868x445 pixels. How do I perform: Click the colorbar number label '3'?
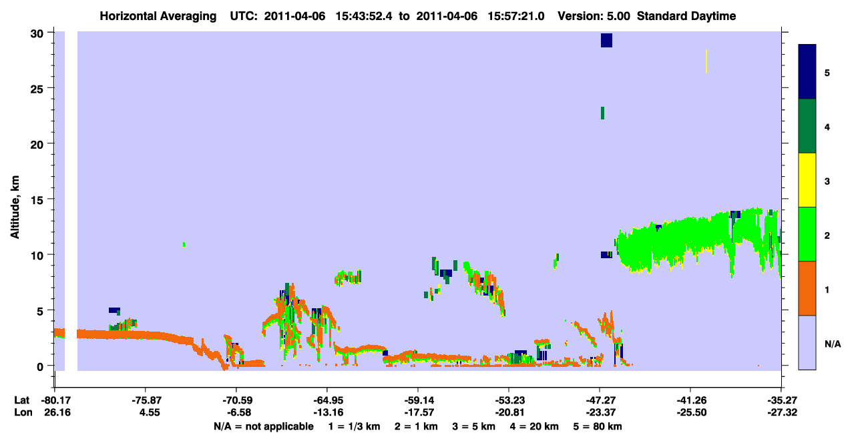pos(827,180)
